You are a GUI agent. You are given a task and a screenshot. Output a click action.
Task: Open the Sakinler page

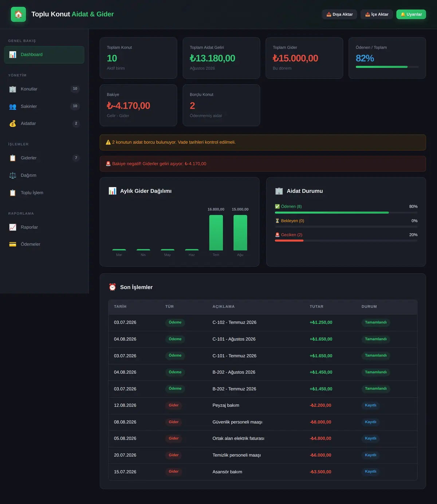coord(44,107)
